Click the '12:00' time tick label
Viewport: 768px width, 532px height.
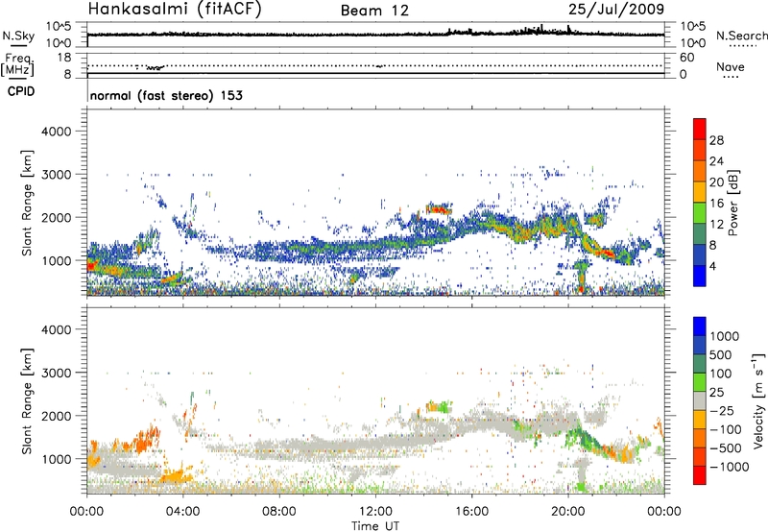375,512
